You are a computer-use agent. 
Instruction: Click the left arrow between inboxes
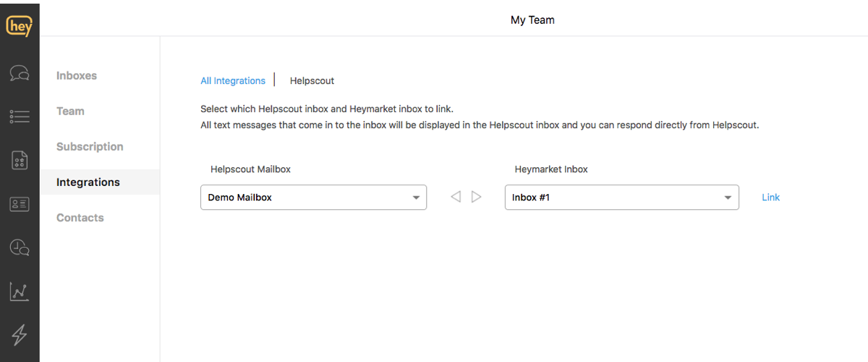click(455, 197)
